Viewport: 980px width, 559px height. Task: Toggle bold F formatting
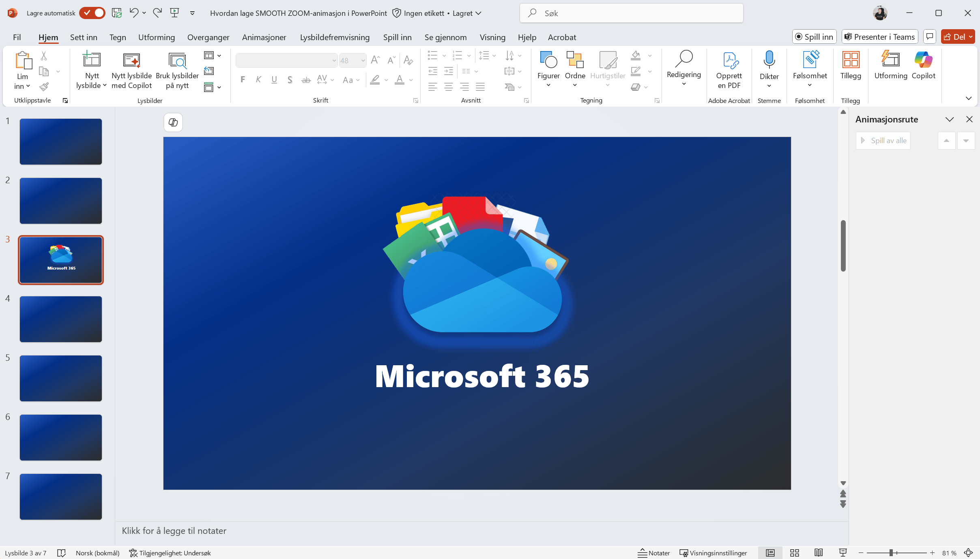point(243,79)
